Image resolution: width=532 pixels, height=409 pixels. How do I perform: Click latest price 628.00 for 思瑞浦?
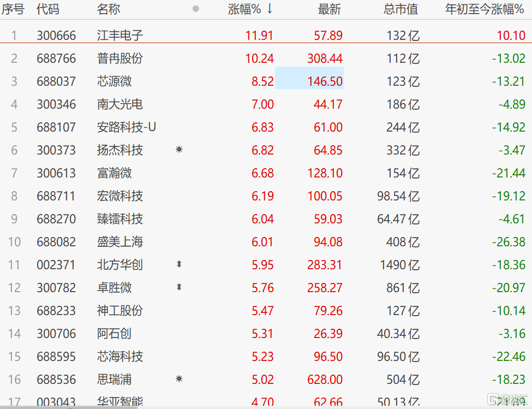click(x=325, y=380)
